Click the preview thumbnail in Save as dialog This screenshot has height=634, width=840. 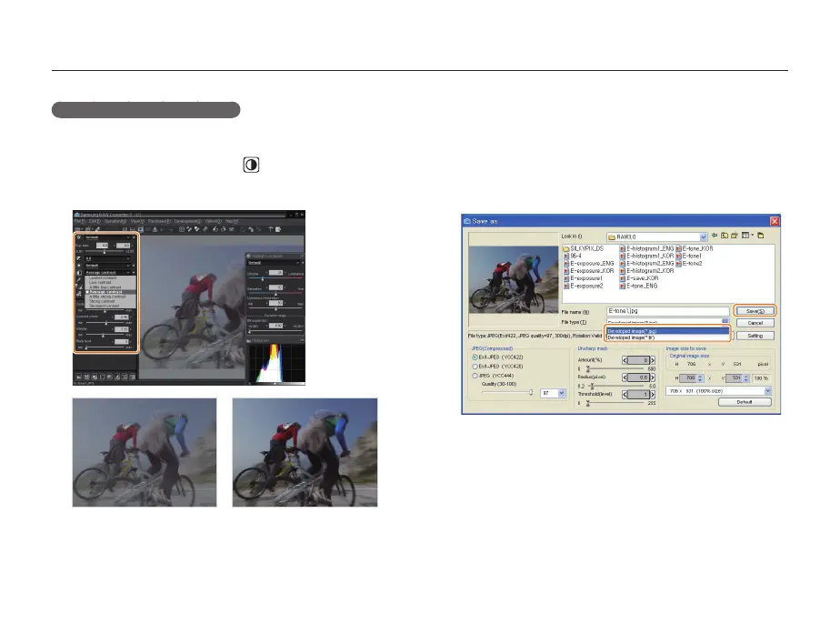pos(514,279)
